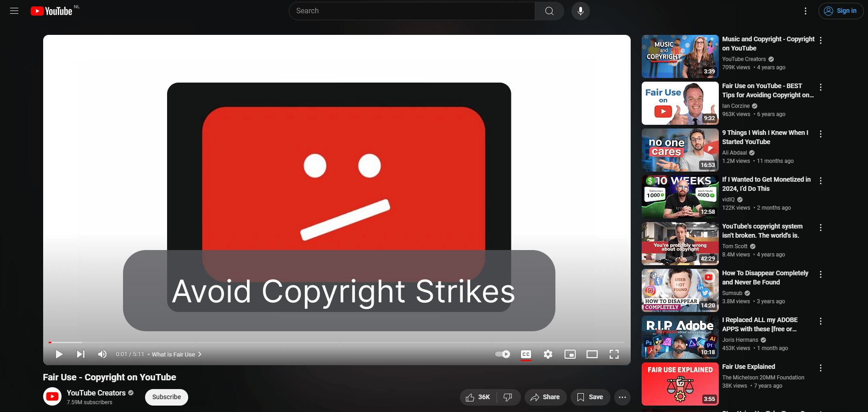Subscribe to YouTube Creators
868x412 pixels.
167,397
